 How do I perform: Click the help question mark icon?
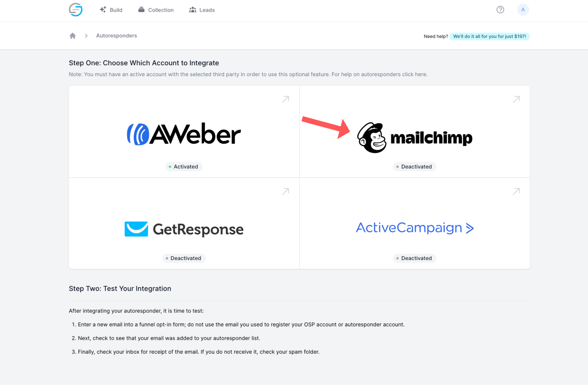tap(500, 10)
